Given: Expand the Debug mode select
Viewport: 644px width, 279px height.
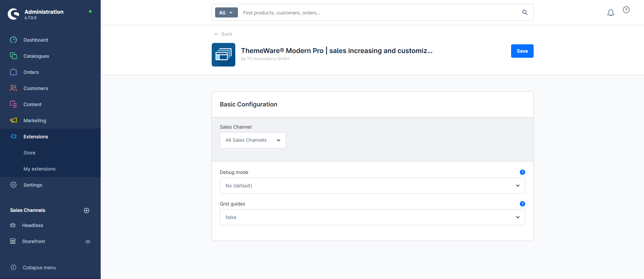Looking at the screenshot, I should pyautogui.click(x=373, y=186).
